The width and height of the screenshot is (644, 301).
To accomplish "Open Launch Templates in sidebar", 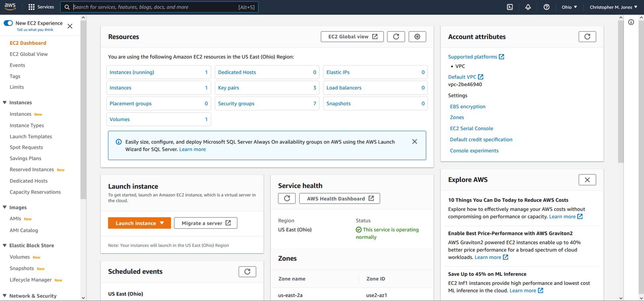I will click(31, 136).
